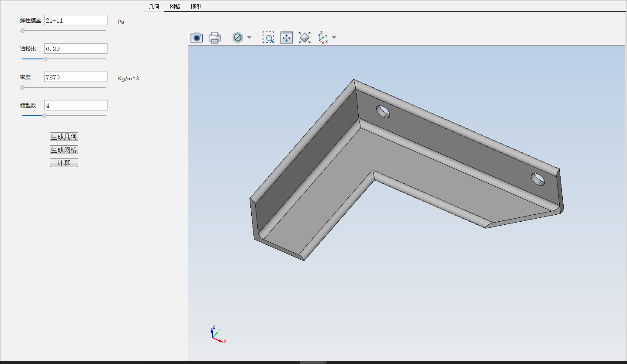Screen dimensions: 627x364
Task: Click the 生成几何 button
Action: click(x=64, y=137)
